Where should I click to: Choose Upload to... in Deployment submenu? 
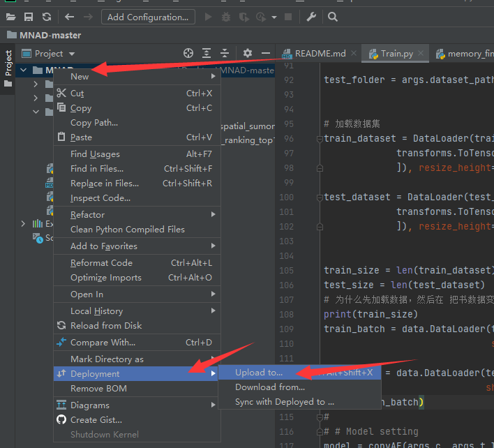pos(299,373)
